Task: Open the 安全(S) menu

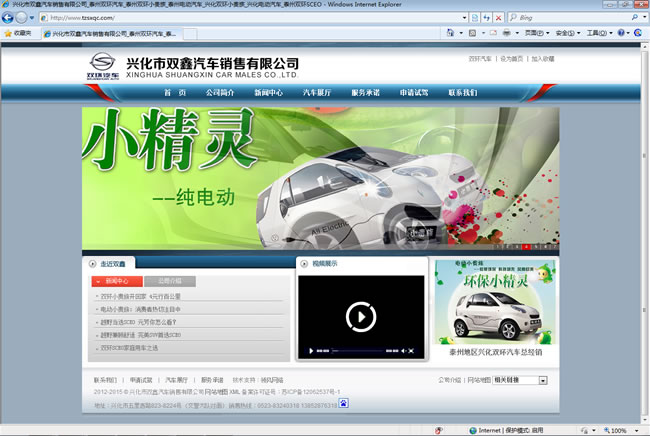Action: click(568, 33)
